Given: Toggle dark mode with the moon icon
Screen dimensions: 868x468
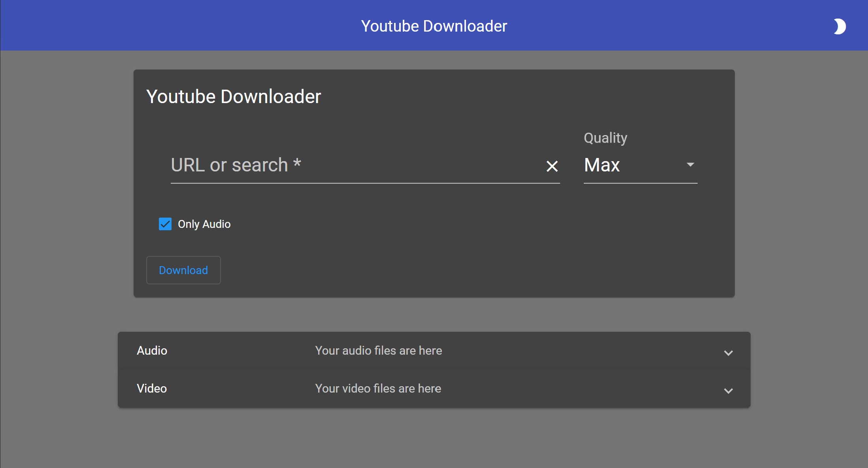Looking at the screenshot, I should click(840, 26).
